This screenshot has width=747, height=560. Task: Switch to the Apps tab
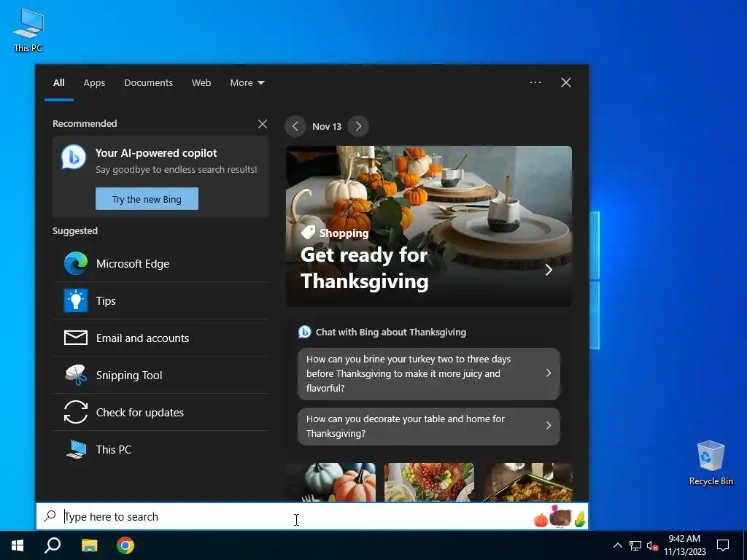tap(94, 82)
